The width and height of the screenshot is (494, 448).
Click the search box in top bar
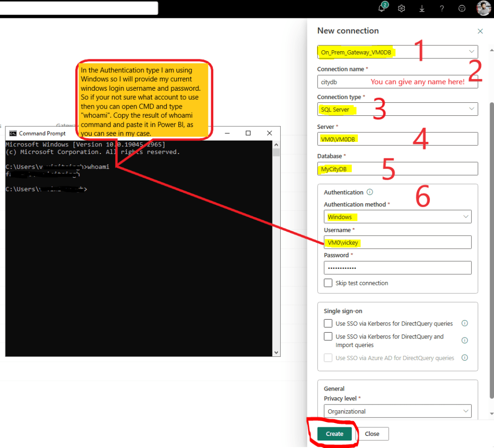(79, 8)
